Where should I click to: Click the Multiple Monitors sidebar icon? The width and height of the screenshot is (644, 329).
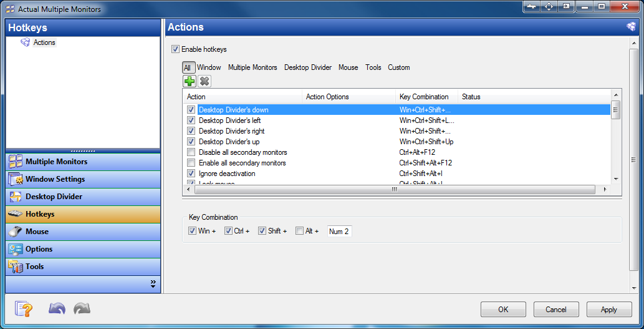click(x=16, y=162)
